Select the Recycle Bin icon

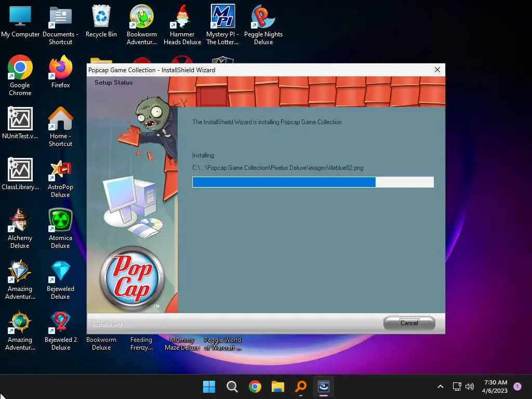tap(101, 21)
